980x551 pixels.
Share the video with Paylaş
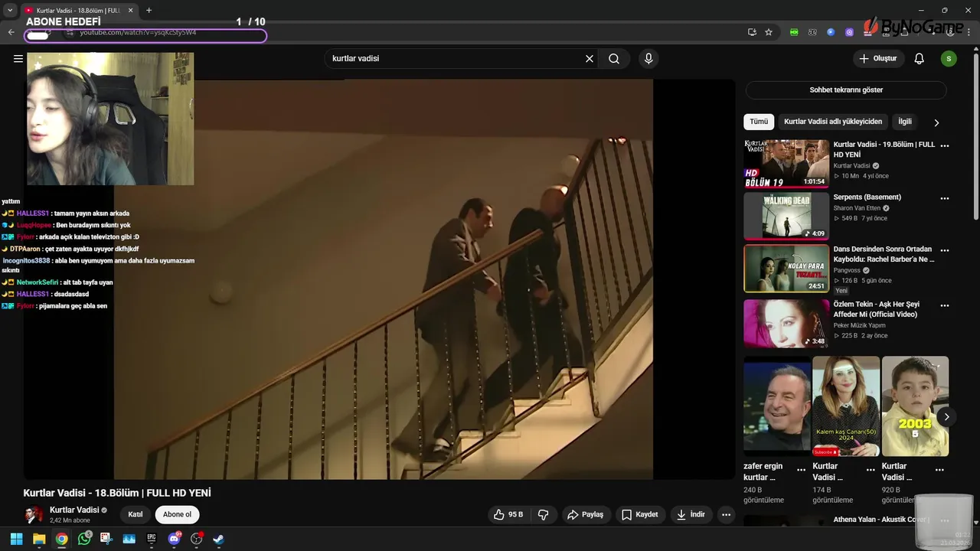pos(585,514)
